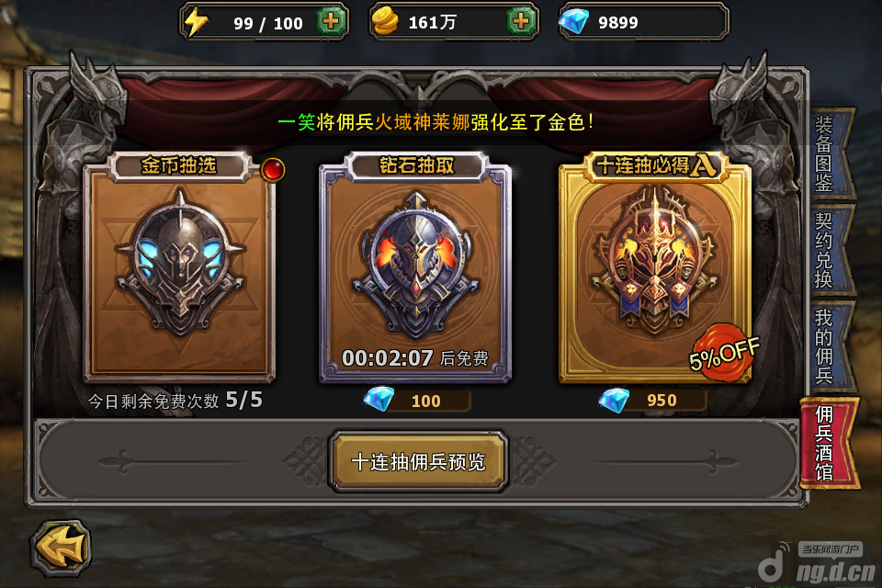
Task: Click the 十连抽佣兵预览 button
Action: pos(419,462)
